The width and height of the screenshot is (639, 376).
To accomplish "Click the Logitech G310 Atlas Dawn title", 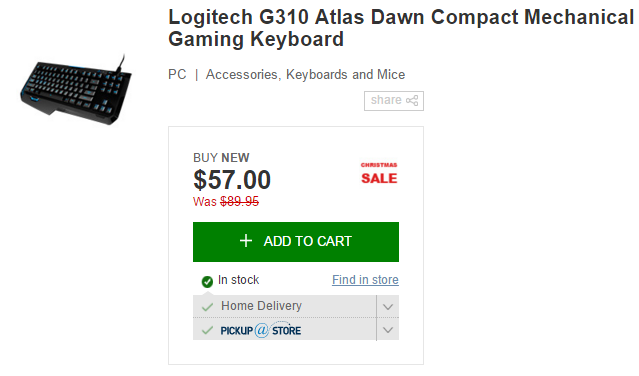I will coord(401,28).
